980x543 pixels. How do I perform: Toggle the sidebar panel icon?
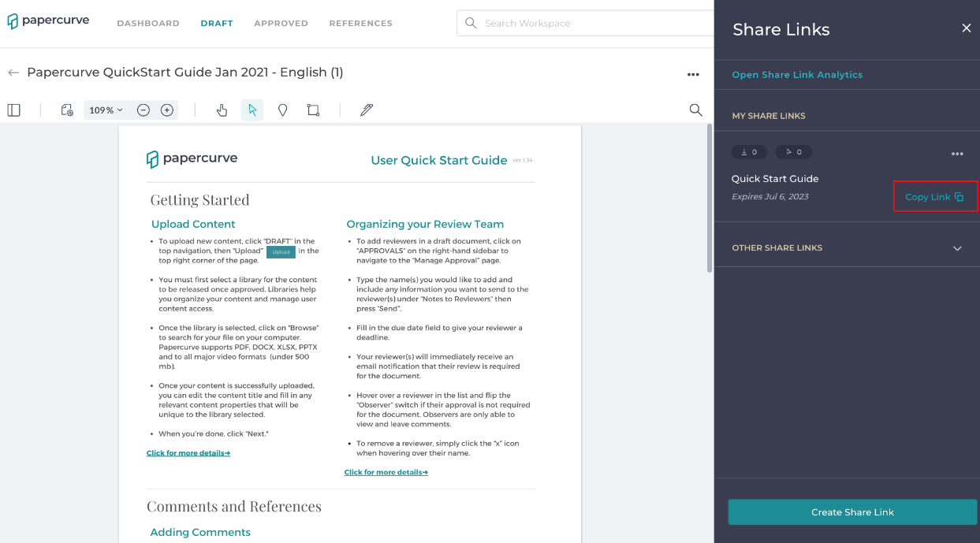point(14,110)
